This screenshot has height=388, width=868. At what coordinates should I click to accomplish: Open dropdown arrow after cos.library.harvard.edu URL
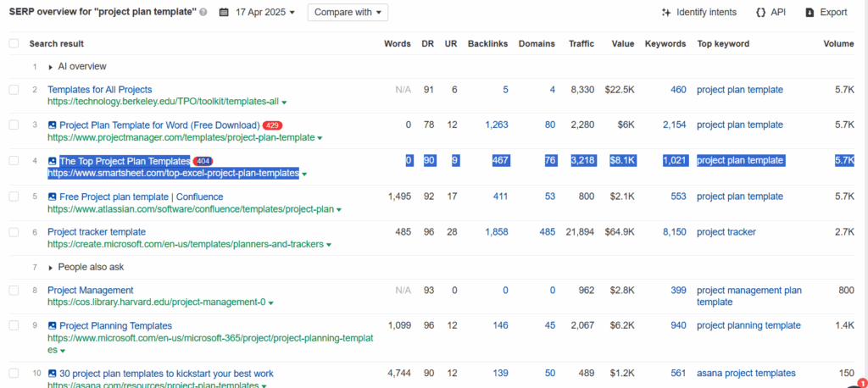(x=271, y=302)
